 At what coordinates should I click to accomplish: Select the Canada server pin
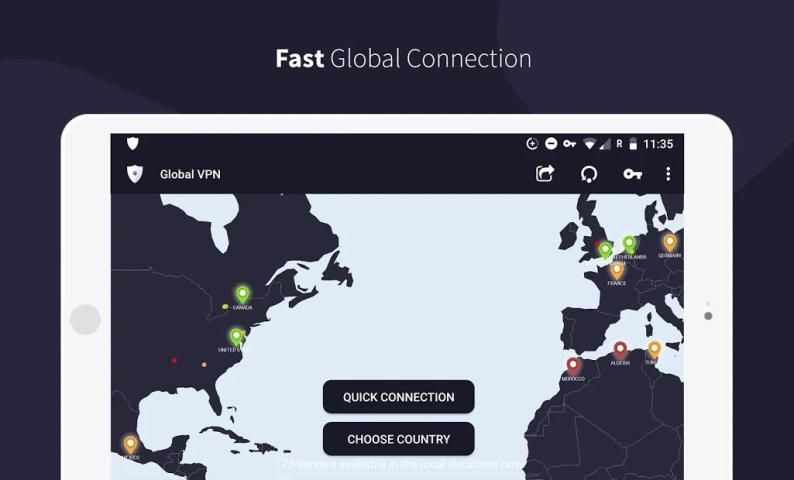[242, 294]
